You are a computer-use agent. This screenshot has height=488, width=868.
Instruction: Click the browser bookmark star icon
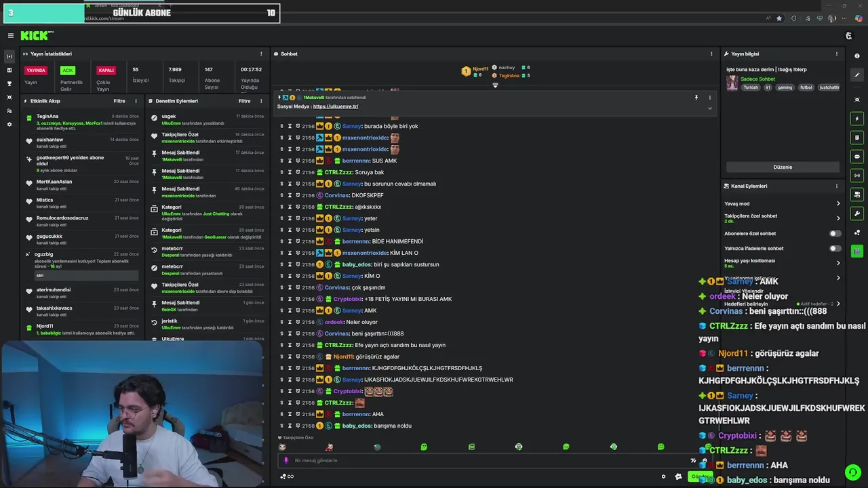[779, 18]
